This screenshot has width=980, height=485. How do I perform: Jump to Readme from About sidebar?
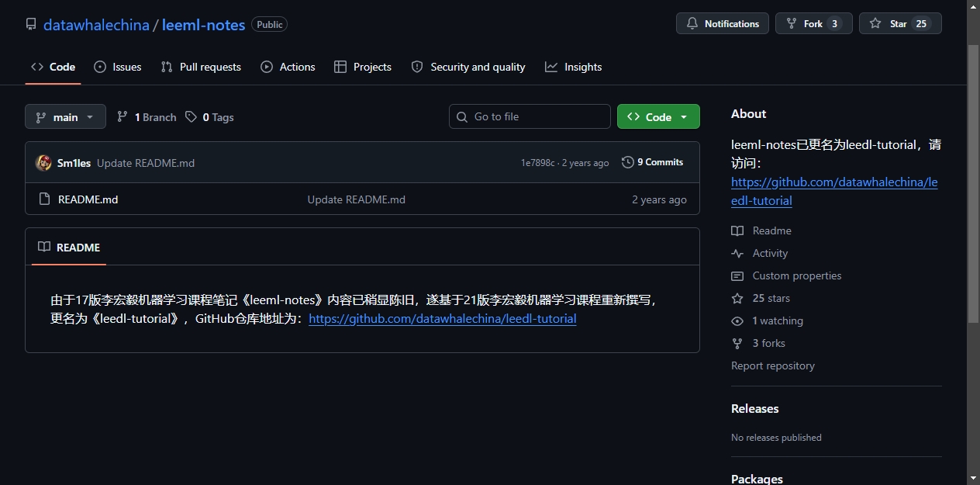[761, 230]
